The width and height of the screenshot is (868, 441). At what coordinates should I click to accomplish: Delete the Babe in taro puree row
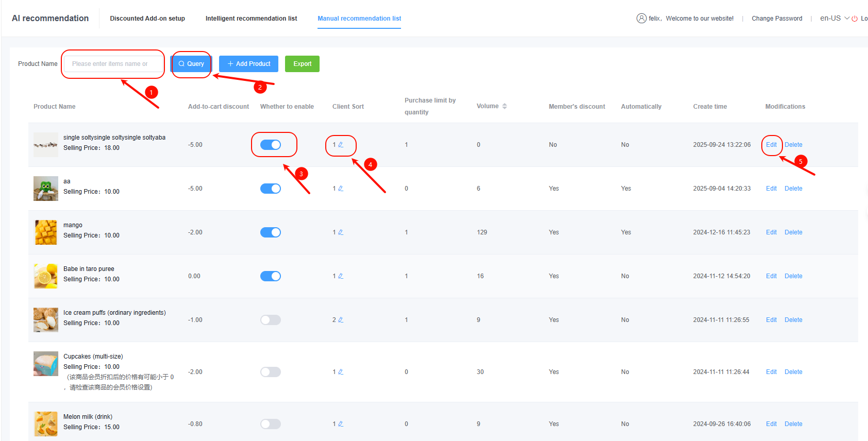coord(793,276)
